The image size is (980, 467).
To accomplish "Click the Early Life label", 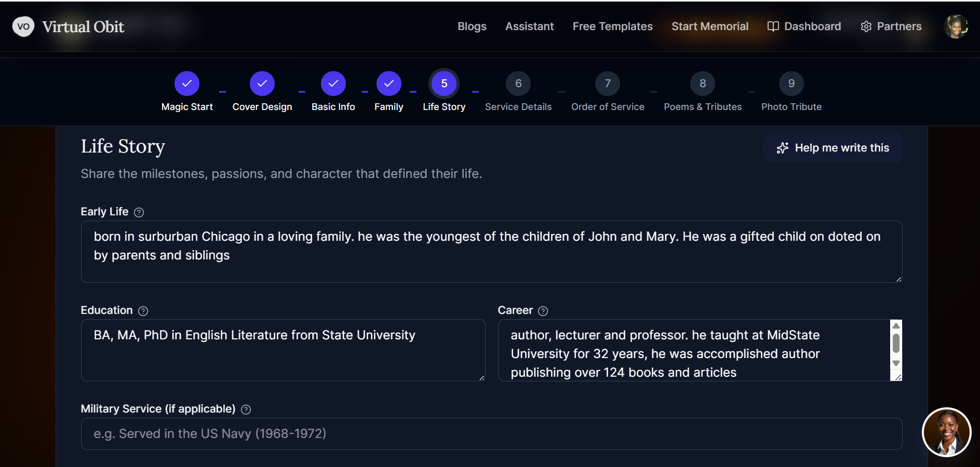I will click(104, 212).
